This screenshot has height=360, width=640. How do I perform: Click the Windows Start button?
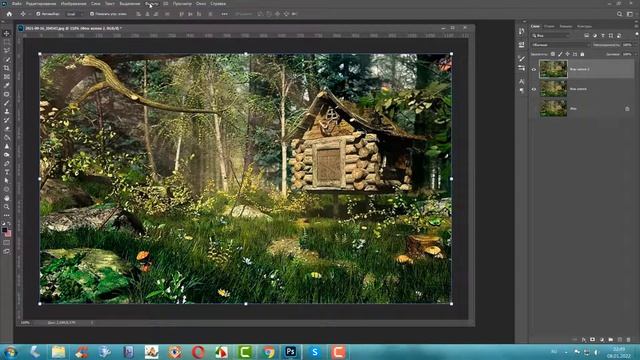[9, 352]
